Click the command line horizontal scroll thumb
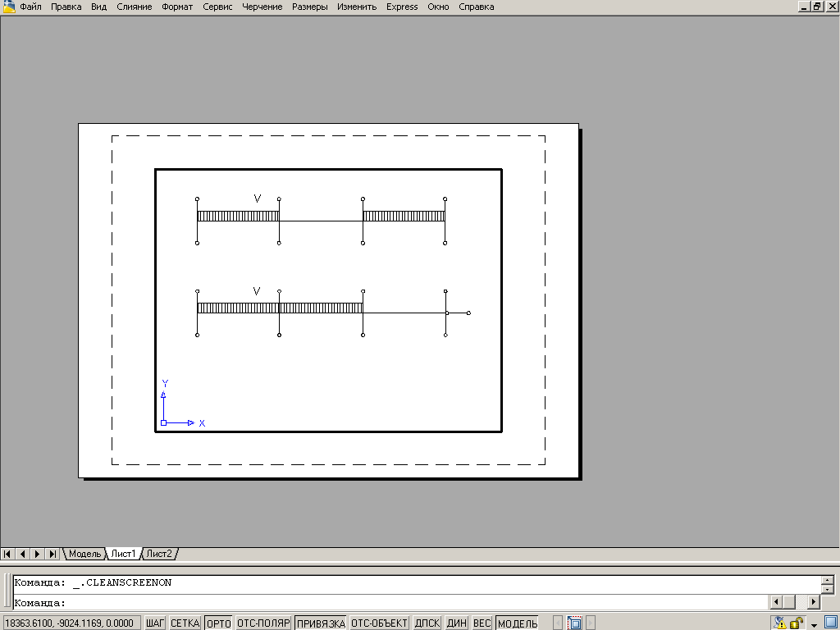This screenshot has height=630, width=840. pyautogui.click(x=789, y=602)
